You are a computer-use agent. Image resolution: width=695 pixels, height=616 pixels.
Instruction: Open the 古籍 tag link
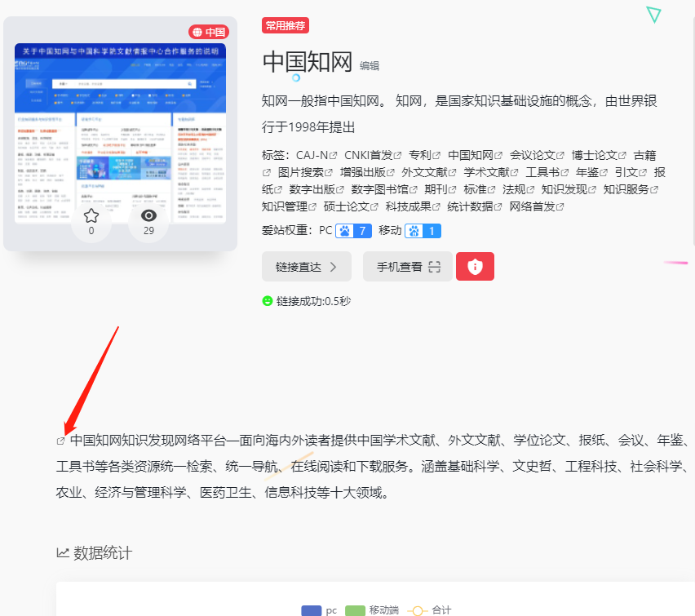pyautogui.click(x=644, y=155)
